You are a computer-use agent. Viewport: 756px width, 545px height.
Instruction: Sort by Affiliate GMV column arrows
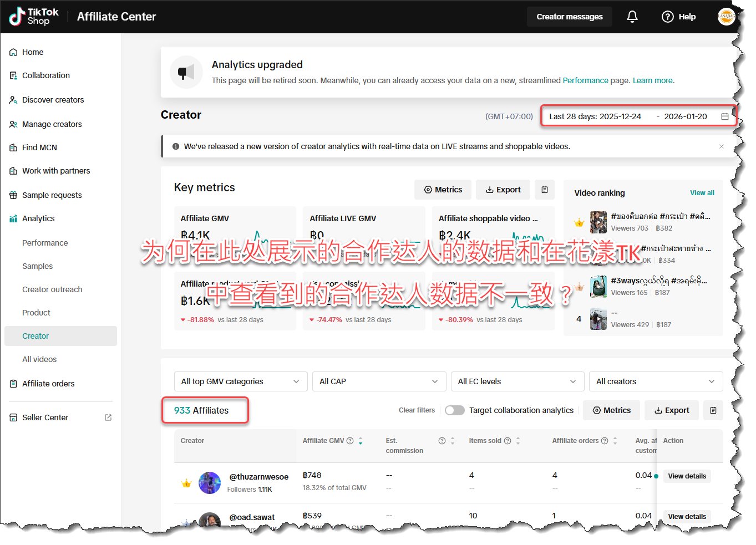coord(361,441)
